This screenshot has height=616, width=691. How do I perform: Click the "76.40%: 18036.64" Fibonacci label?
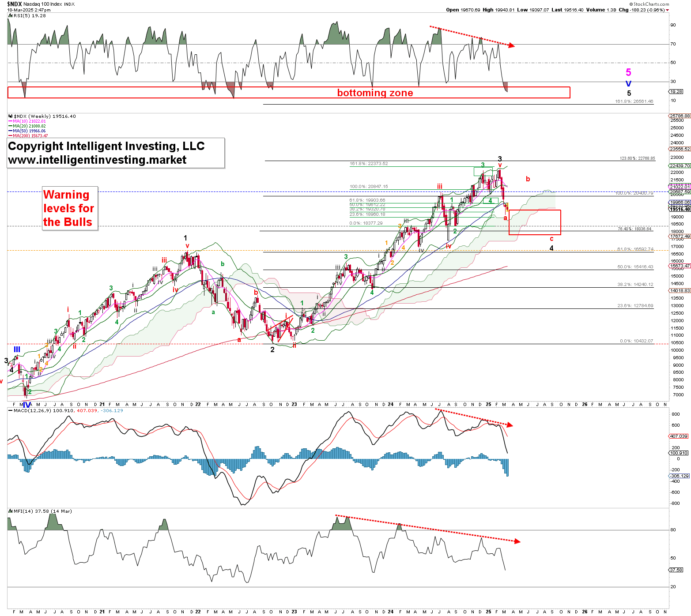point(634,229)
